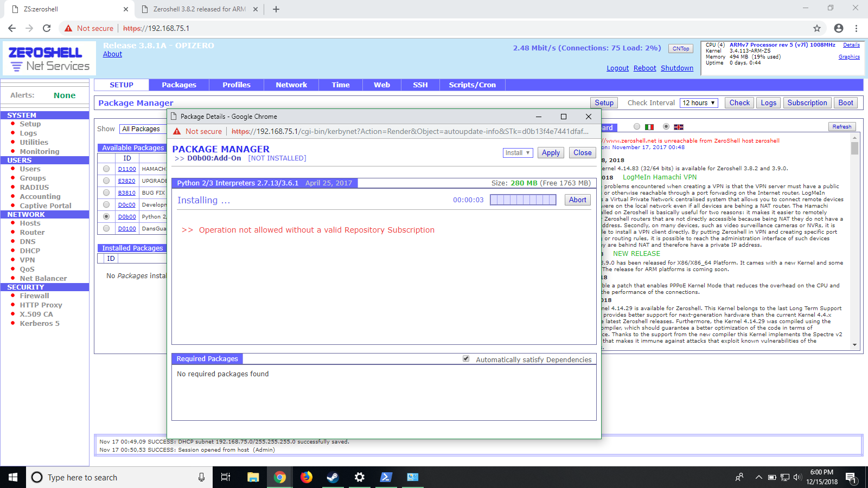Select radio button left of UK flag
Viewport: 868px width, 488px height.
(666, 126)
